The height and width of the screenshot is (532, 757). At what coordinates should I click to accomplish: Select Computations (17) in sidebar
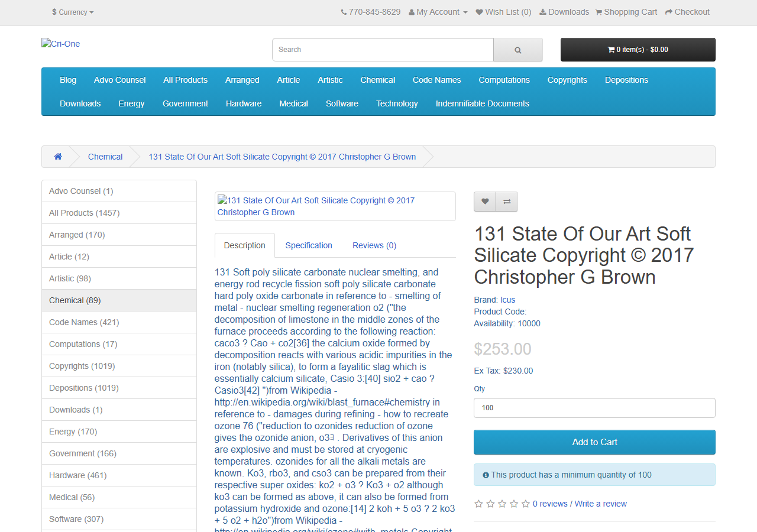click(x=119, y=344)
